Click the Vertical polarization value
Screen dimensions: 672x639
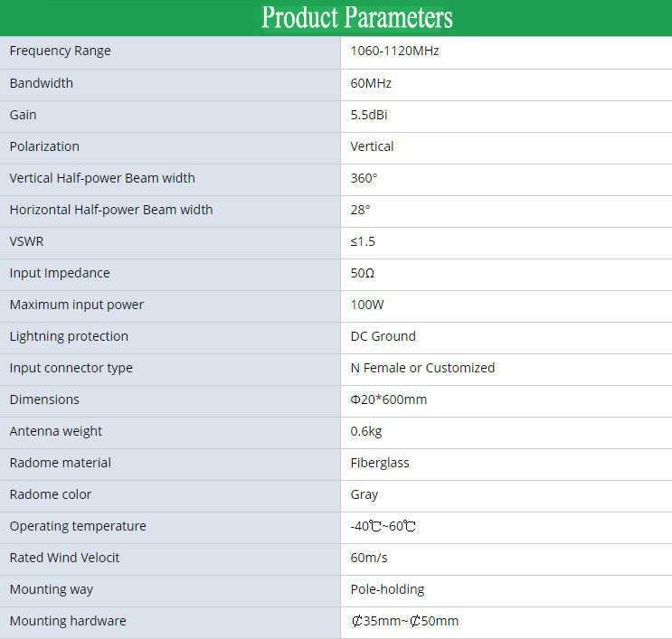coord(372,146)
